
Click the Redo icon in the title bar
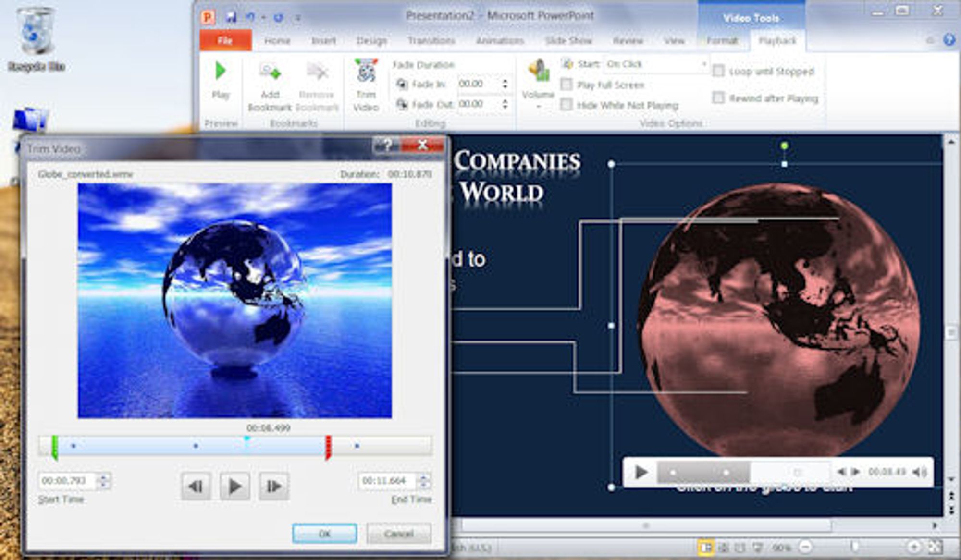click(278, 17)
